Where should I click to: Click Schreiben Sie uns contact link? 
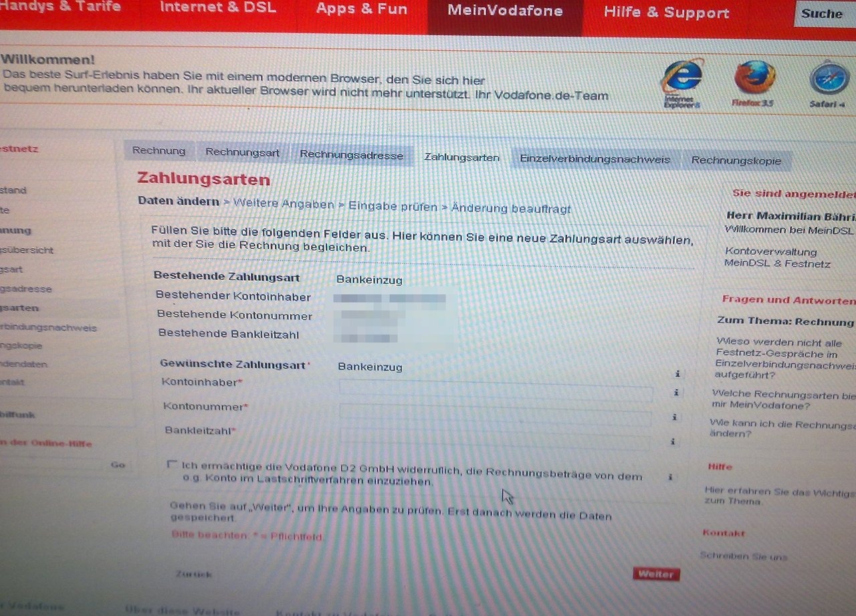[743, 556]
